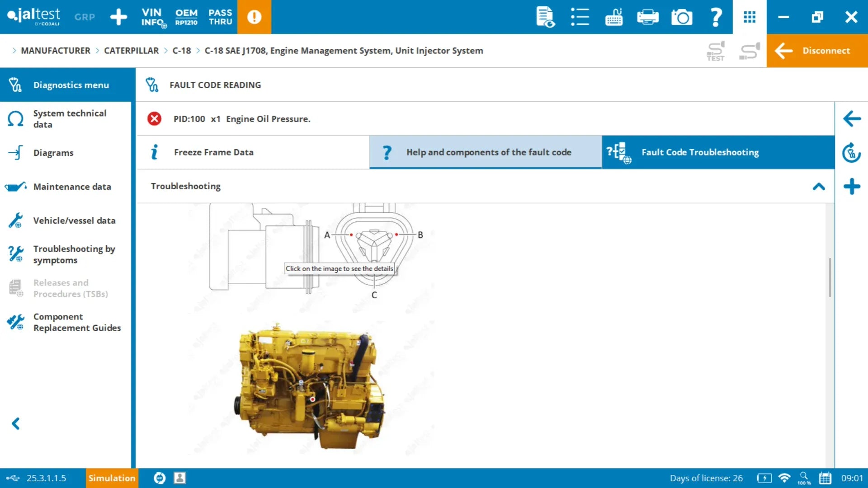Collapse the left sidebar chevron
This screenshot has height=488, width=868.
click(16, 423)
